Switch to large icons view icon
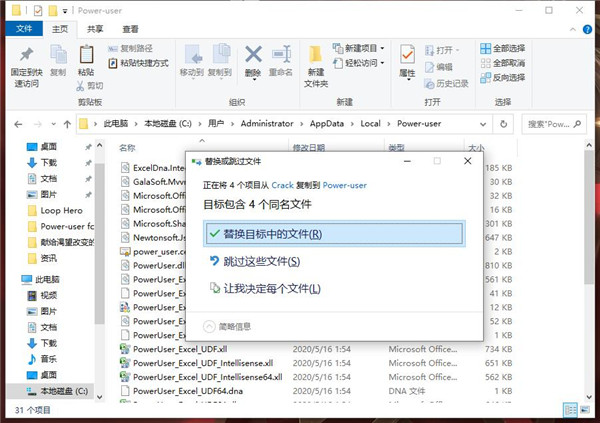 point(585,410)
